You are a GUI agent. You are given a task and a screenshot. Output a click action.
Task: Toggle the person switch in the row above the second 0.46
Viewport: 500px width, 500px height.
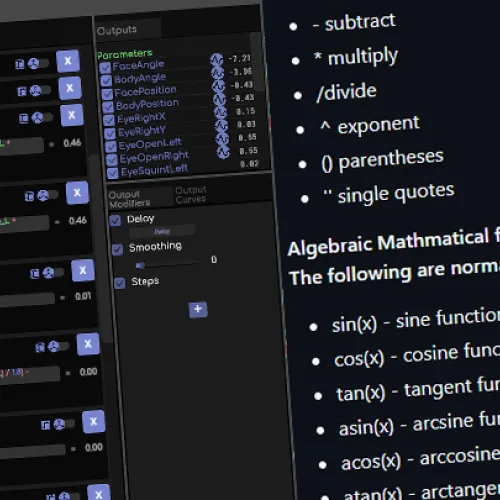pyautogui.click(x=48, y=196)
